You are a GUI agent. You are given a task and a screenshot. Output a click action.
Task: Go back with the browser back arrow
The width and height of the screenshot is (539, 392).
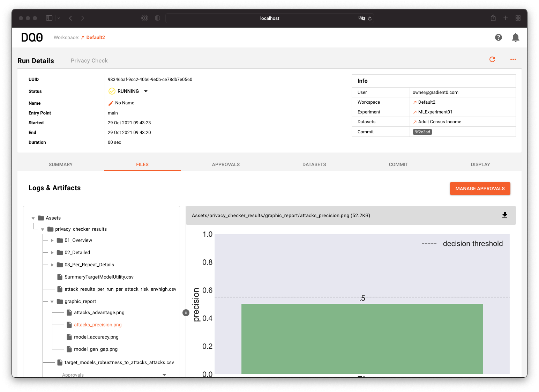70,18
